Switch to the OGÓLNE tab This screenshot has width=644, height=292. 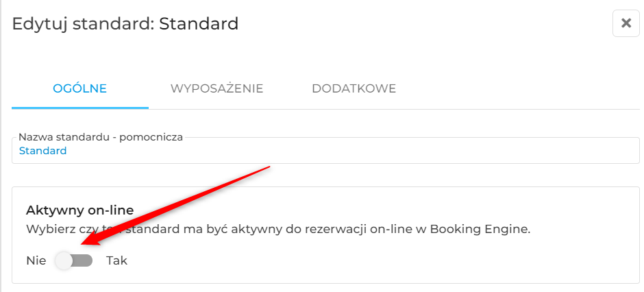point(79,88)
